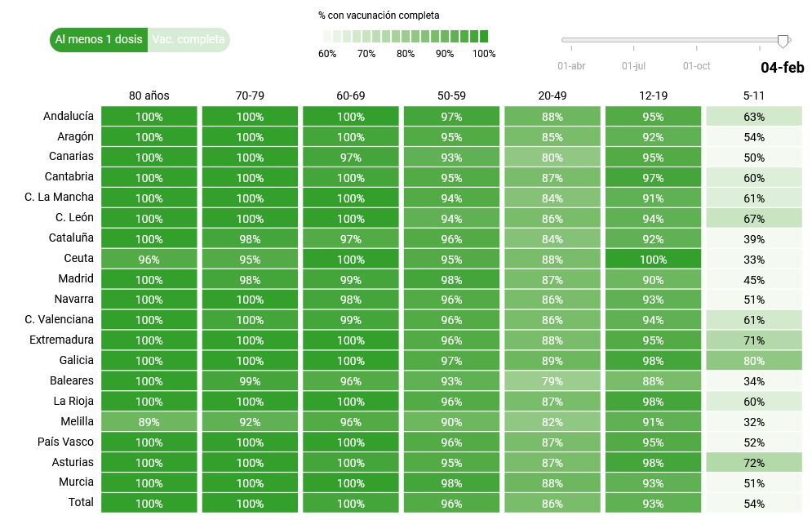Viewport: 812px width, 520px height.
Task: Click Baleares 20-49 cell showing 79%
Action: coord(552,381)
